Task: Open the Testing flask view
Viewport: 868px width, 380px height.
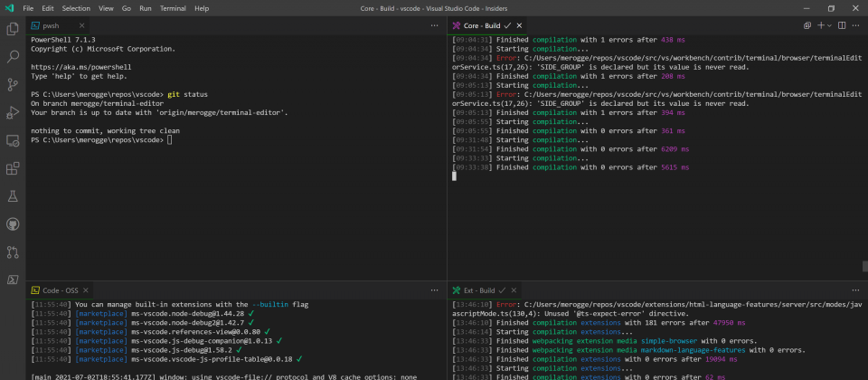Action: click(x=12, y=196)
